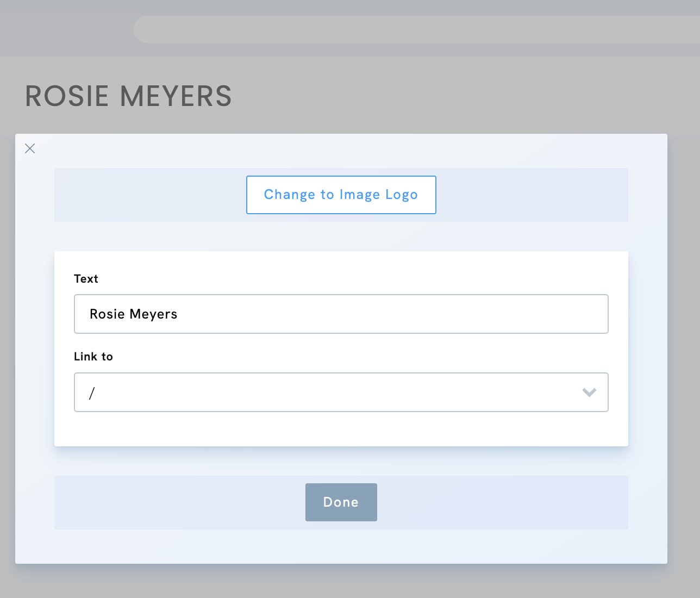Click inside the Text input field
Image resolution: width=700 pixels, height=598 pixels.
coord(341,314)
